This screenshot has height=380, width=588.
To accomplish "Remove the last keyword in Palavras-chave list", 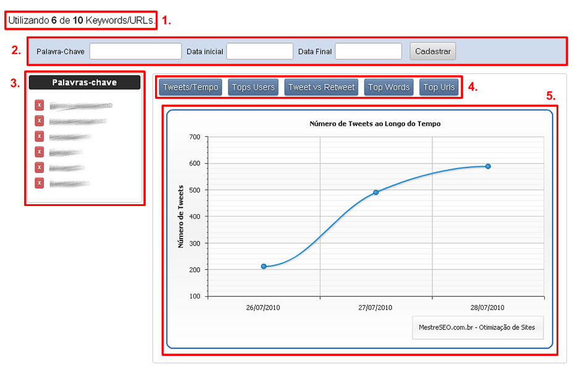I will tap(40, 183).
